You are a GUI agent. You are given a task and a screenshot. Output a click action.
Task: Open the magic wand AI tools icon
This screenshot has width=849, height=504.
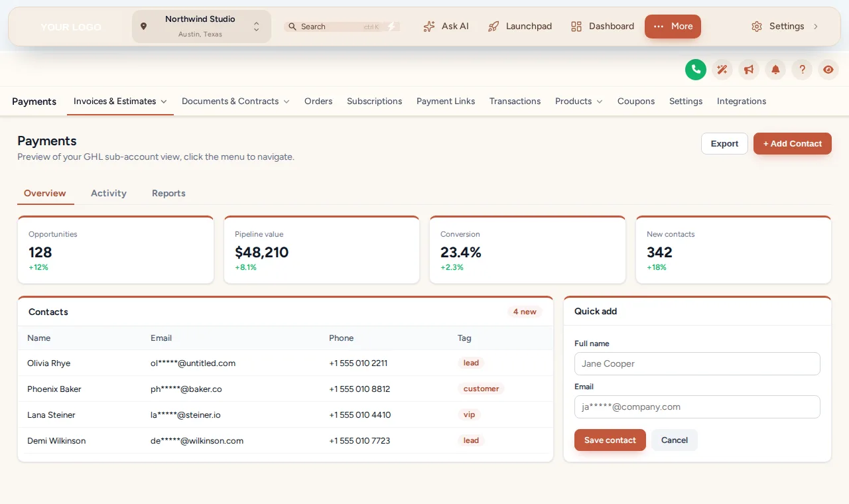[722, 70]
